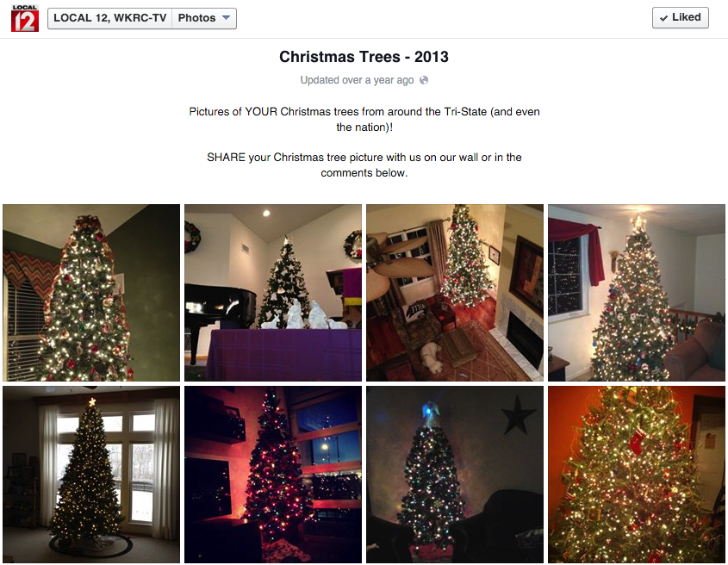Viewport: 728px width, 565px height.
Task: Click the Updated over a year ago text
Action: coord(357,80)
